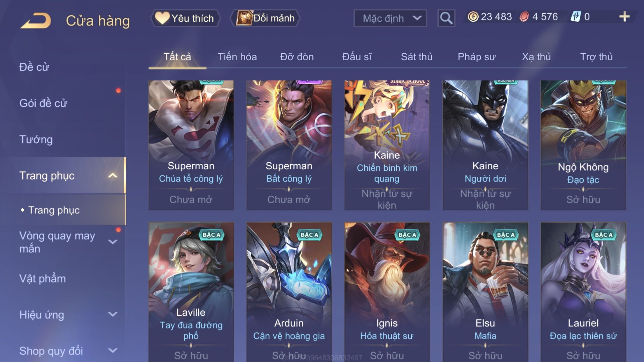
Task: Select Superman Chúa tể công lý skin
Action: pos(191,145)
